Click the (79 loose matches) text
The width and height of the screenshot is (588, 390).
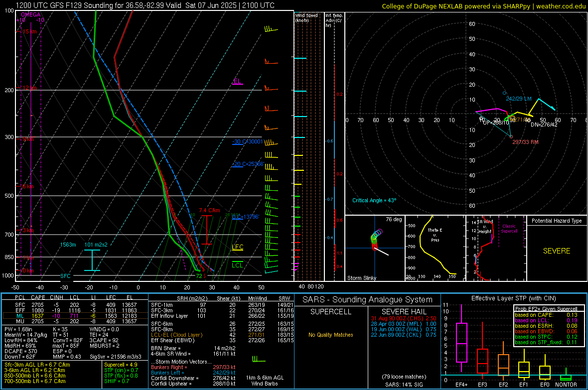pyautogui.click(x=404, y=377)
